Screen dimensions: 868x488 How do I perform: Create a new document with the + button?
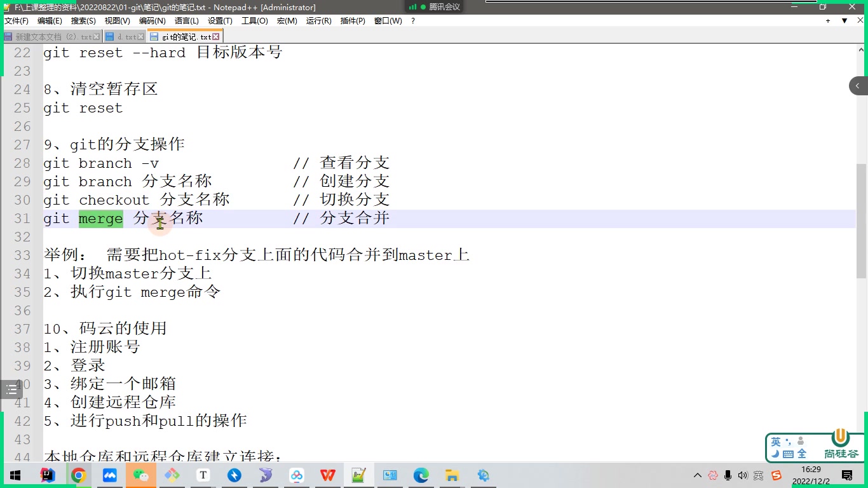(x=828, y=20)
